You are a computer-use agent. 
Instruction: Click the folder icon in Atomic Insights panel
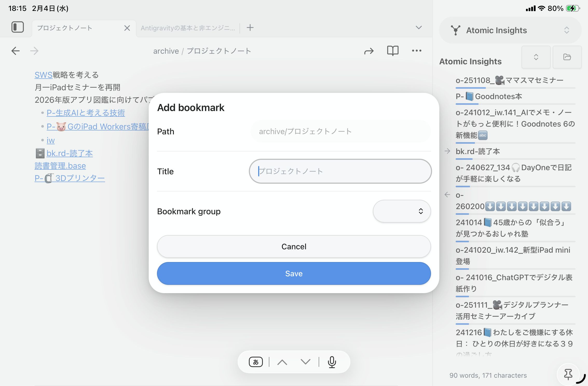tap(567, 57)
